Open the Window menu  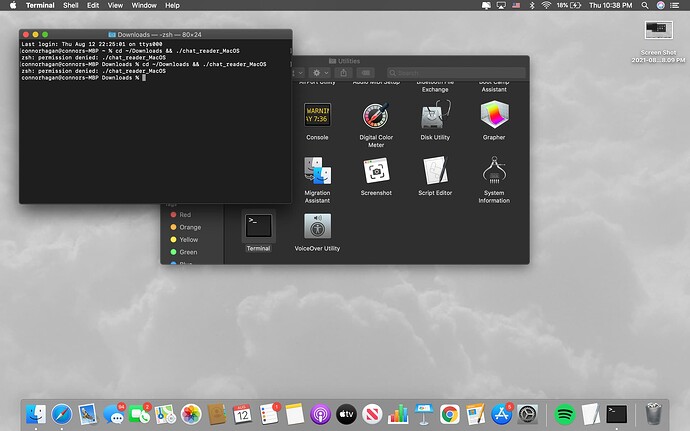point(144,5)
